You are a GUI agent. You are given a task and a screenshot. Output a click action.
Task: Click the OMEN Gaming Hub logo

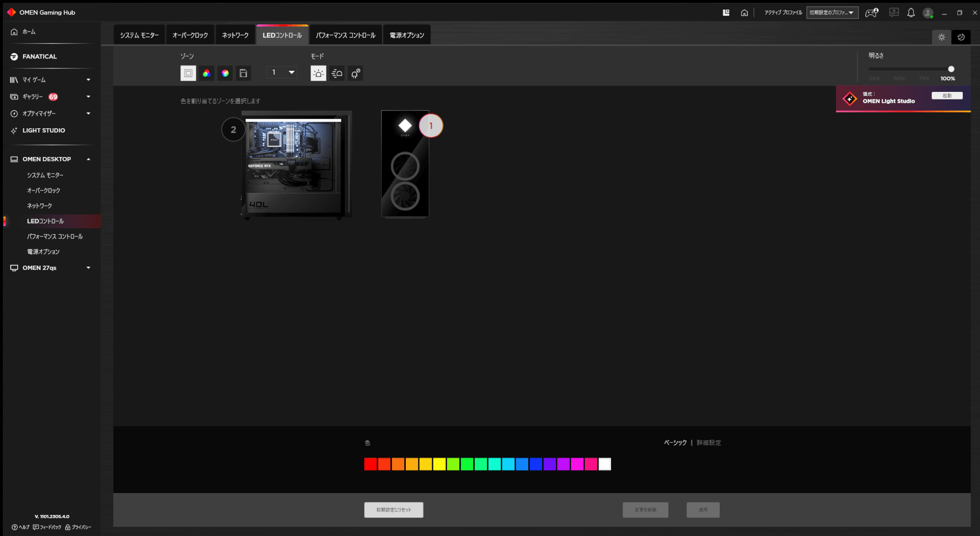[x=11, y=12]
